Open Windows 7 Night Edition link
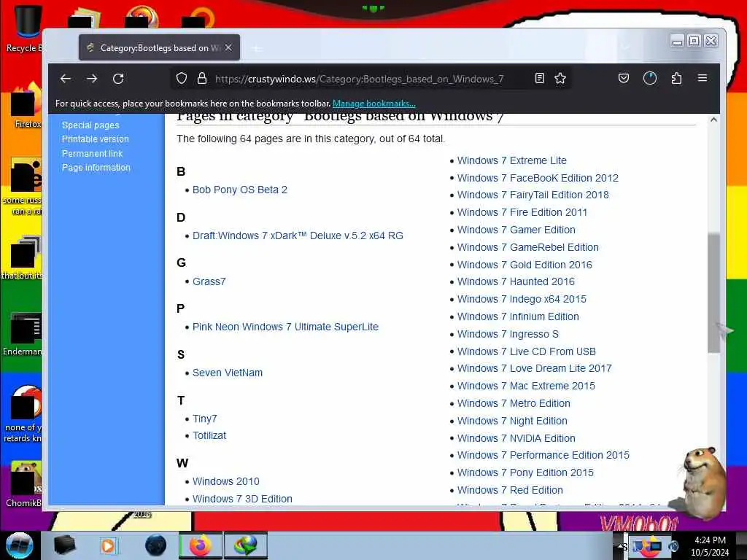Image resolution: width=747 pixels, height=560 pixels. click(512, 421)
